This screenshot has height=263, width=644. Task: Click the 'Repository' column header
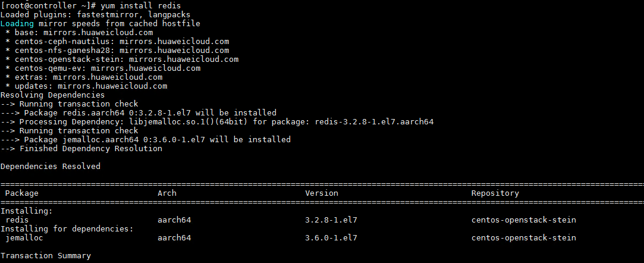(x=495, y=193)
